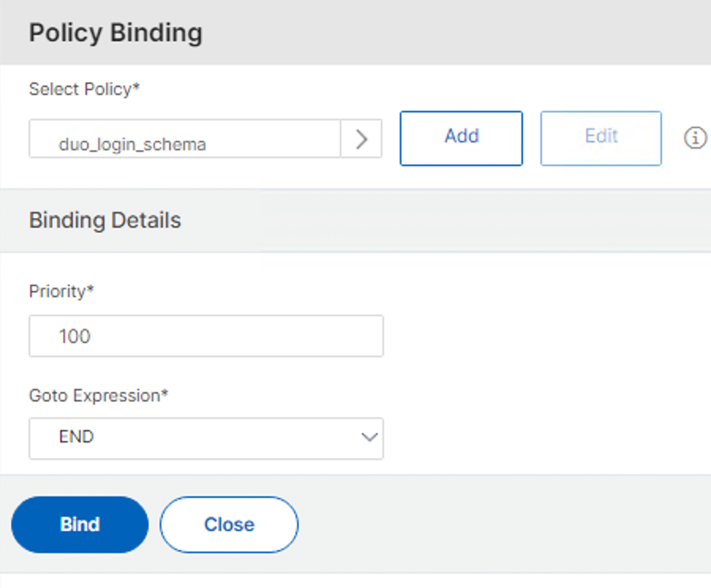Open policy list with the arrow button
The height and width of the screenshot is (588, 711).
point(362,139)
